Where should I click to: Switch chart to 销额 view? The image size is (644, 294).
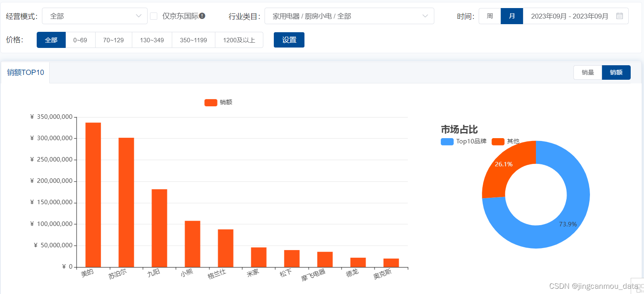point(616,72)
